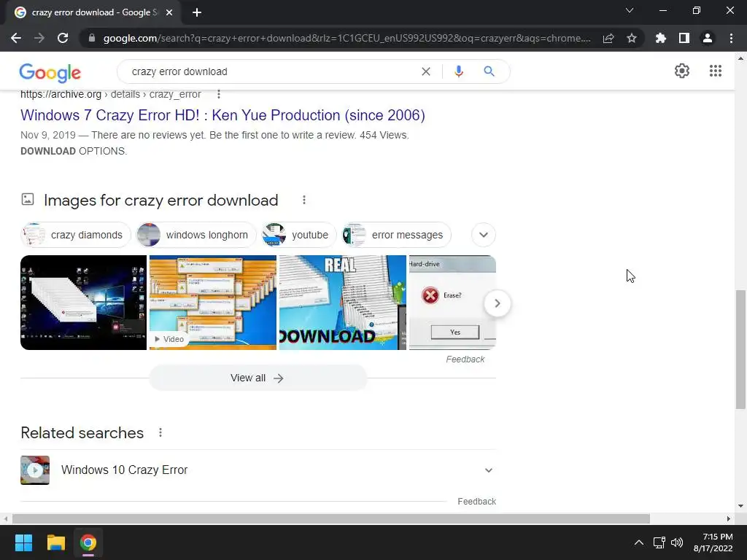The height and width of the screenshot is (560, 747).
Task: Click View all images button
Action: pyautogui.click(x=258, y=378)
